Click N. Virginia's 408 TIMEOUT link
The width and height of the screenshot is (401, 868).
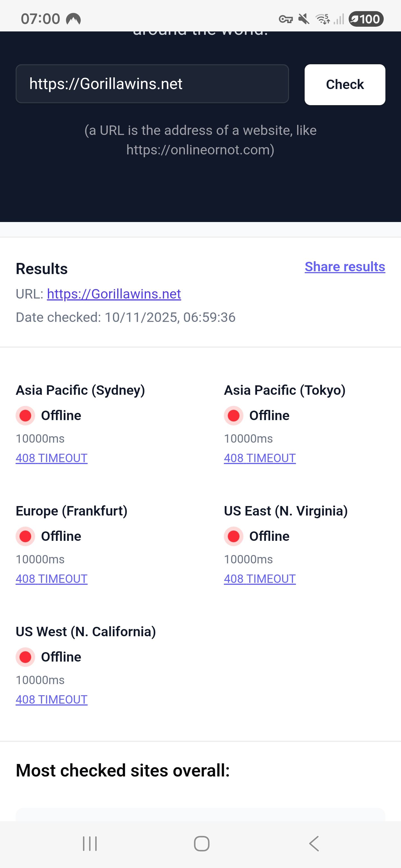tap(260, 579)
